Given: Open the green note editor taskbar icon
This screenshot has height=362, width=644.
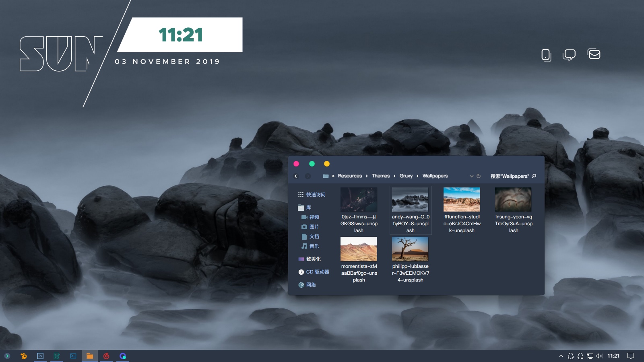Looking at the screenshot, I should [x=57, y=356].
